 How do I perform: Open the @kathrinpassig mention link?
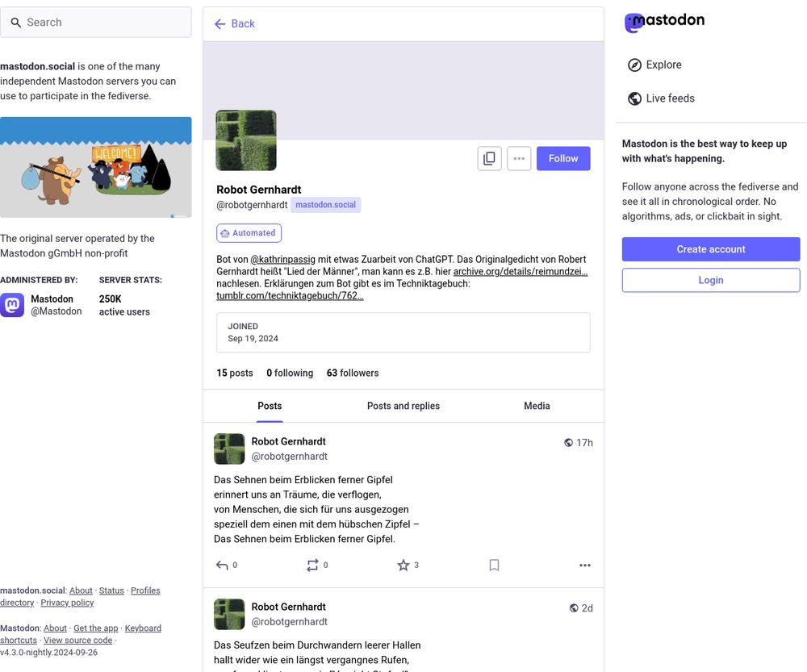tap(282, 259)
